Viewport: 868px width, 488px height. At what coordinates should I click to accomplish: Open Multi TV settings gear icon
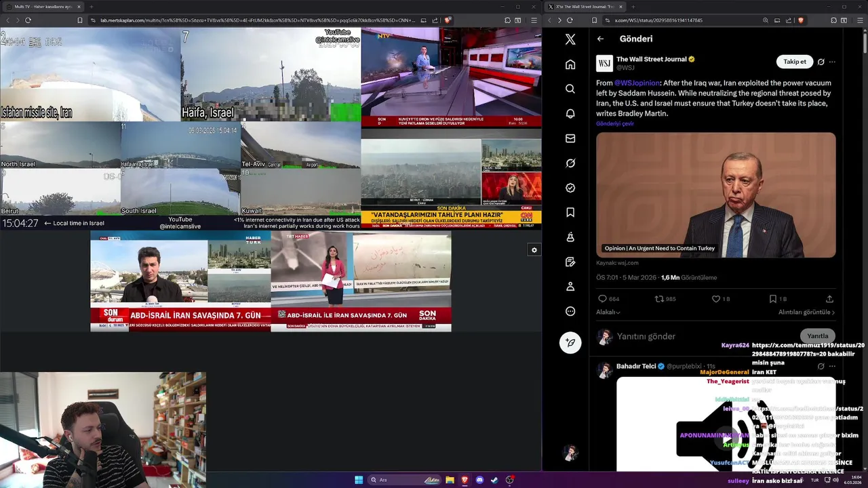pos(534,250)
